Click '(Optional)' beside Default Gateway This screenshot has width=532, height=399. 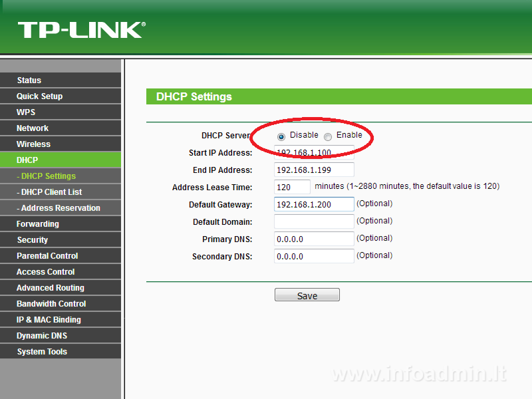[x=374, y=203]
